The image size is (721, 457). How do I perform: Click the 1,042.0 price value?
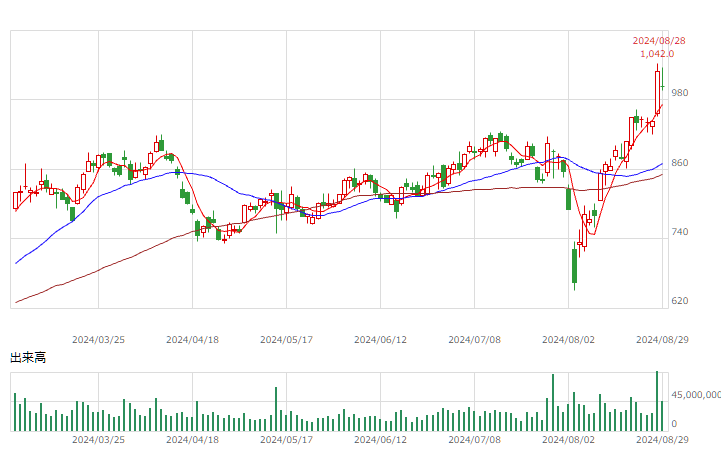pyautogui.click(x=657, y=54)
